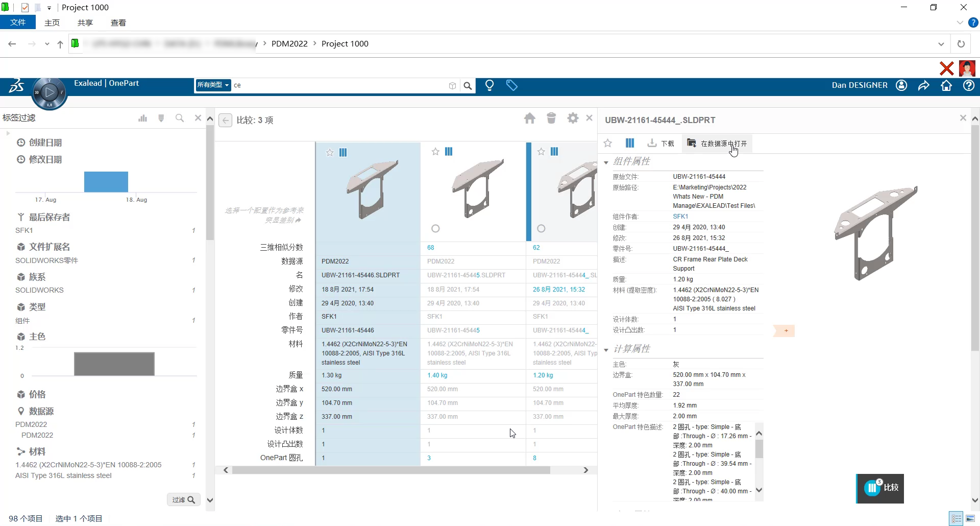The height and width of the screenshot is (526, 980).
Task: Switch to details view in the status bar
Action: [x=957, y=518]
